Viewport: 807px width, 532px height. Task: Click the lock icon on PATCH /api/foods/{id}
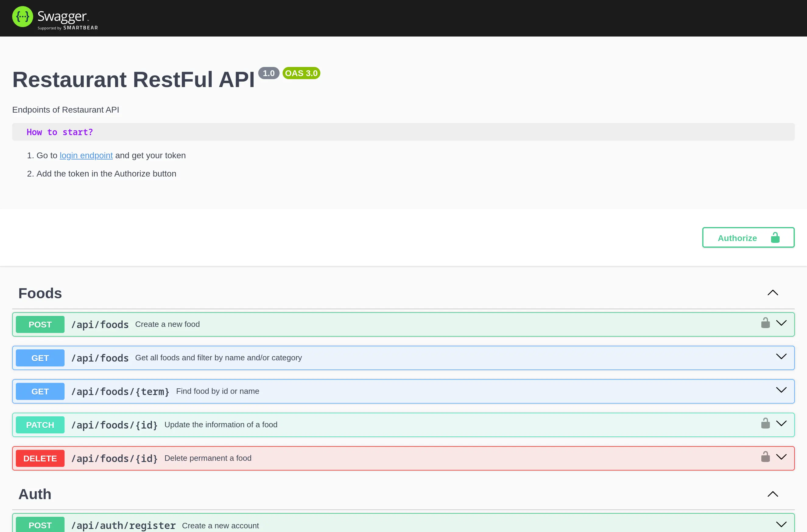tap(766, 423)
